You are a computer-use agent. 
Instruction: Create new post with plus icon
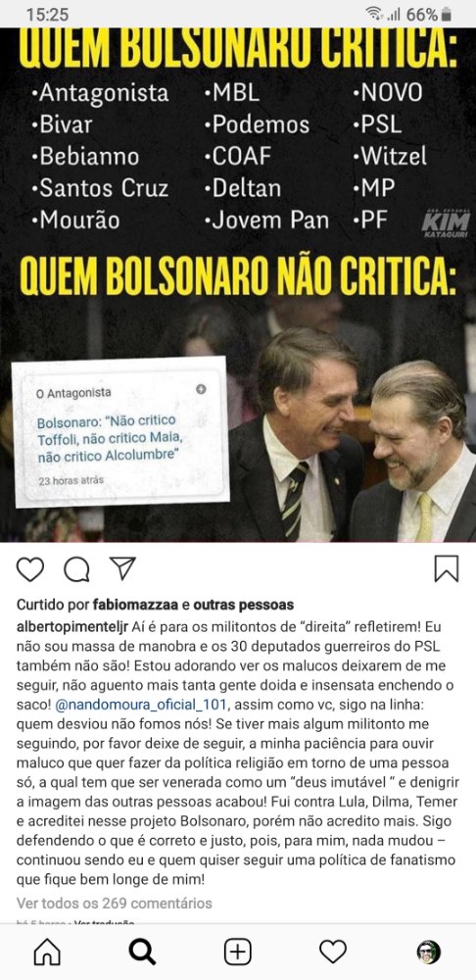(x=238, y=952)
